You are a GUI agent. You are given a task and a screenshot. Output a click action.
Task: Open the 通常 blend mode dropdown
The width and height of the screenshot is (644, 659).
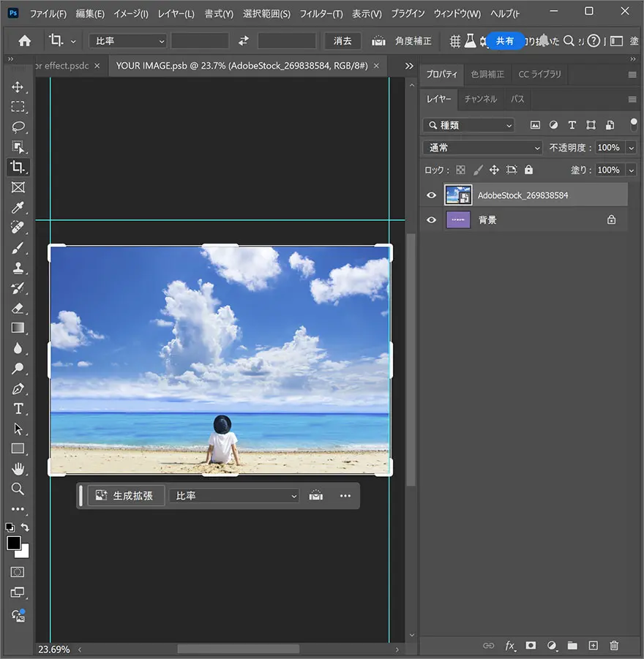point(482,148)
